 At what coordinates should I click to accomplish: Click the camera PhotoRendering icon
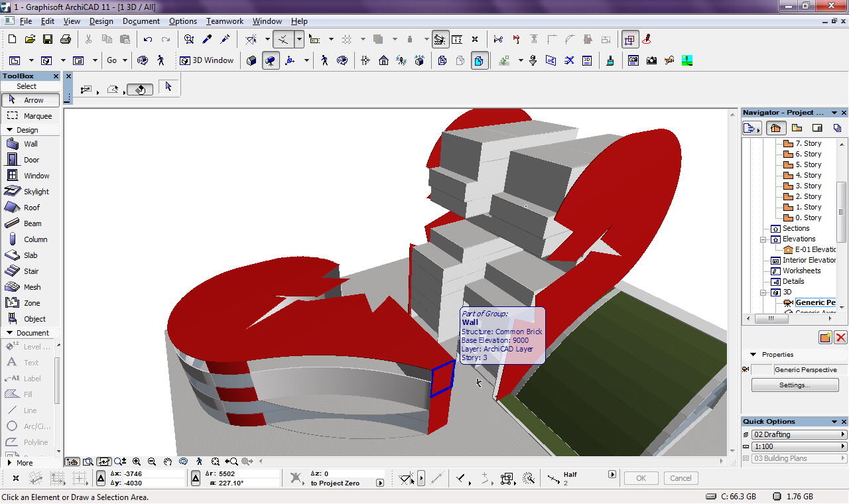(651, 60)
